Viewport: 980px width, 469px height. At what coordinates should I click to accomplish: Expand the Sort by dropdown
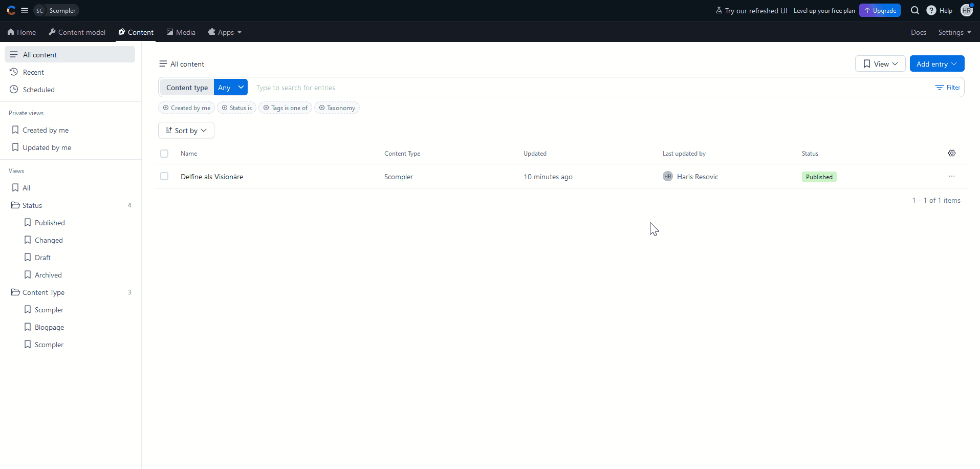(186, 131)
